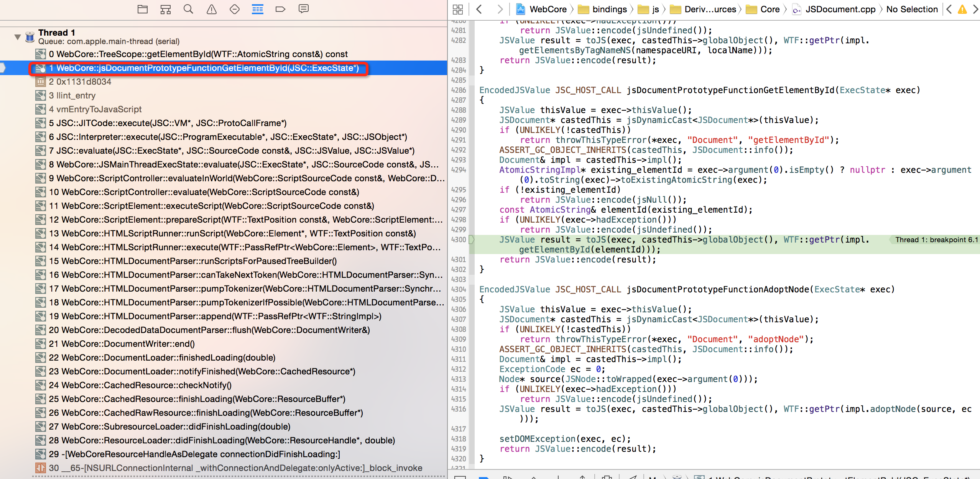This screenshot has height=479, width=980.
Task: Jump to previous issue arrow
Action: point(949,9)
